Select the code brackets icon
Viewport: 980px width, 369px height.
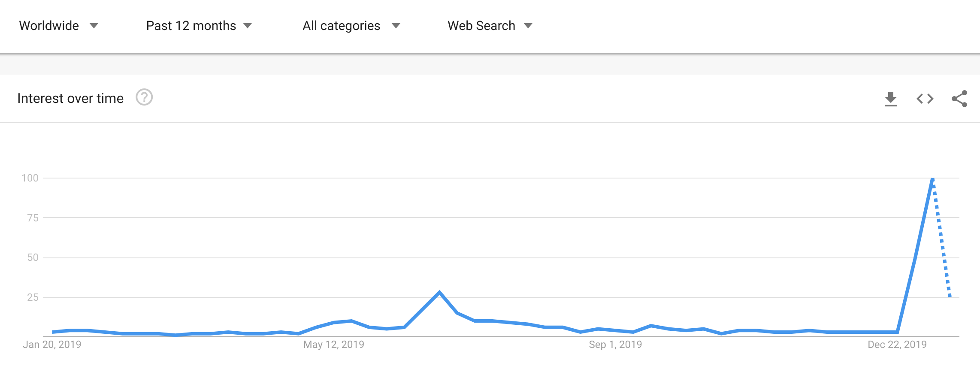point(925,99)
